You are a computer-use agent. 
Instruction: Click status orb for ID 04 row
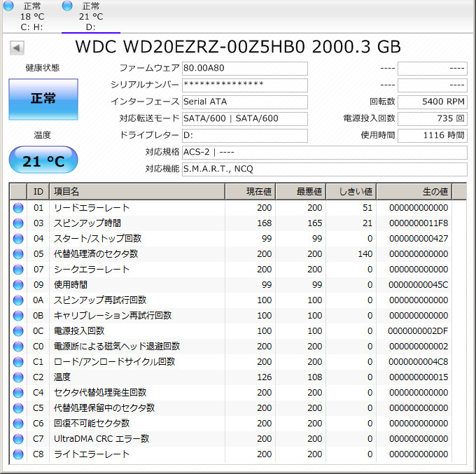tap(18, 239)
